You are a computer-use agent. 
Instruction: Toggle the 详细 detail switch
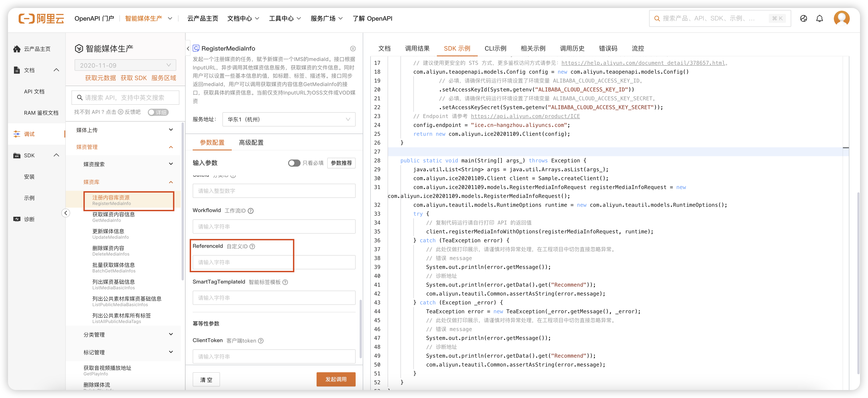(158, 112)
